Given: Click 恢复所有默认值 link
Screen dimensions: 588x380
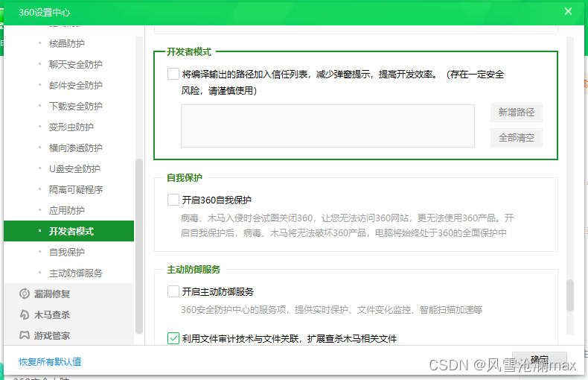Looking at the screenshot, I should point(50,361).
